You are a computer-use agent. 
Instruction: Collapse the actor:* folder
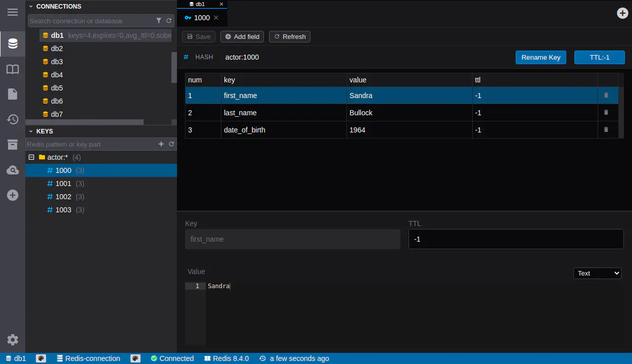31,157
